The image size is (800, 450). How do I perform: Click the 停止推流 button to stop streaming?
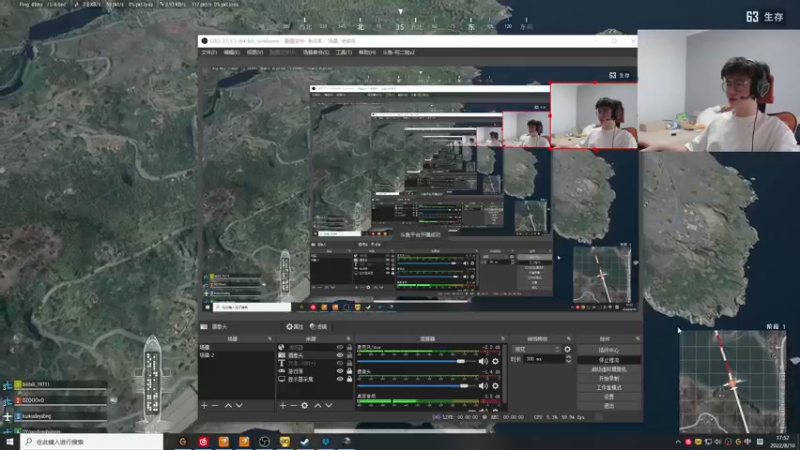coord(609,360)
